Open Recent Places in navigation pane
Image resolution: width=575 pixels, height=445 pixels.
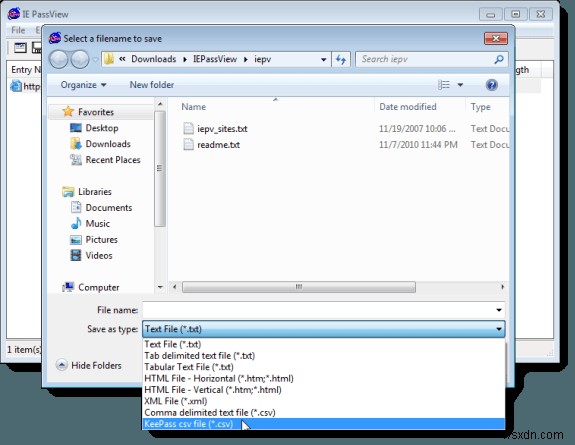click(113, 160)
